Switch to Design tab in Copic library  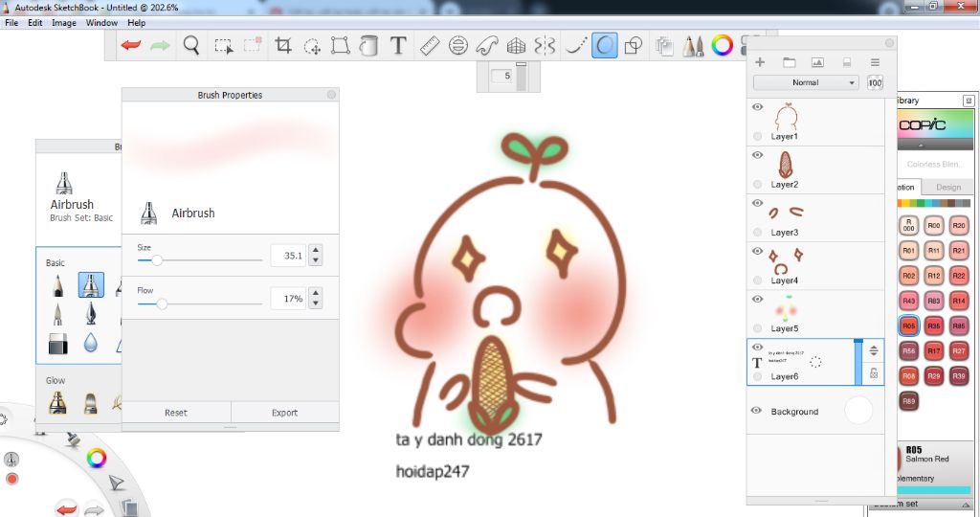948,187
